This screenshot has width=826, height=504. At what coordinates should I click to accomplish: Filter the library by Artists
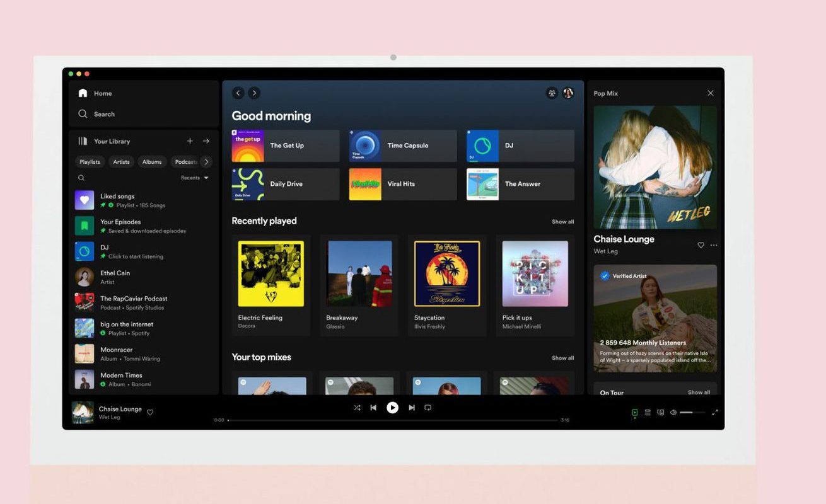pyautogui.click(x=121, y=162)
